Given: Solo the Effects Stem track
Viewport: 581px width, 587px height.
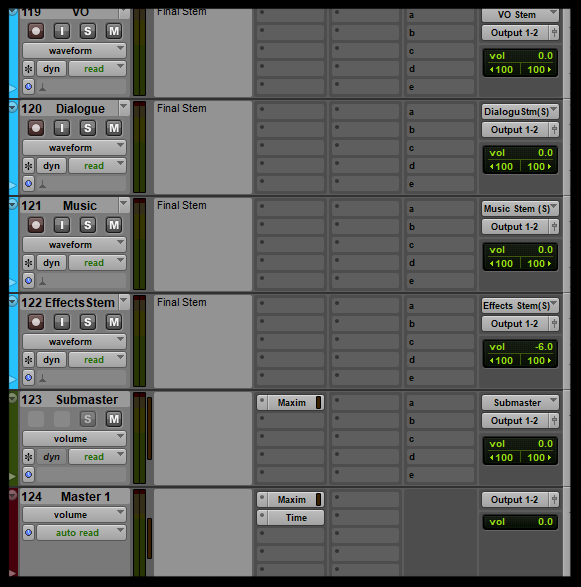Looking at the screenshot, I should pos(88,322).
